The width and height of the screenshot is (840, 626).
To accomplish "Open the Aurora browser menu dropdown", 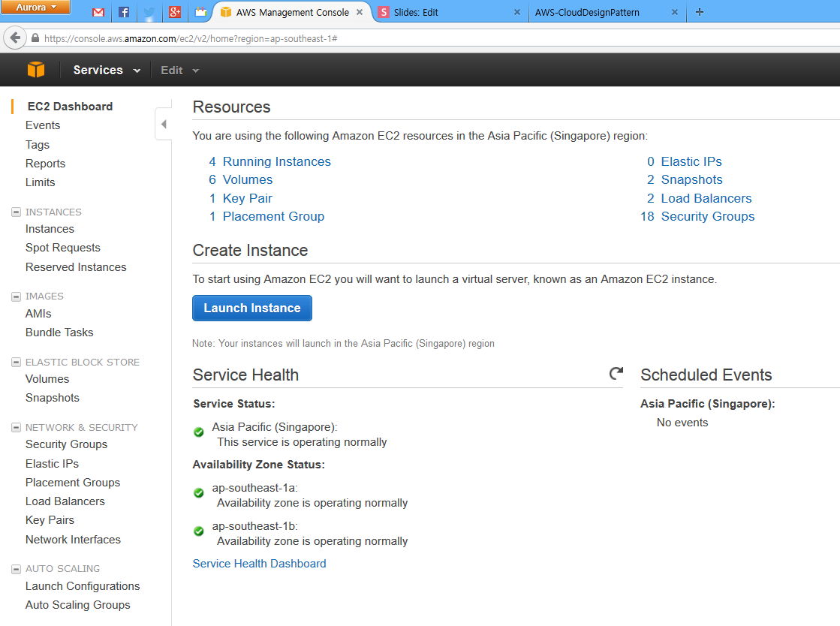I will [35, 7].
